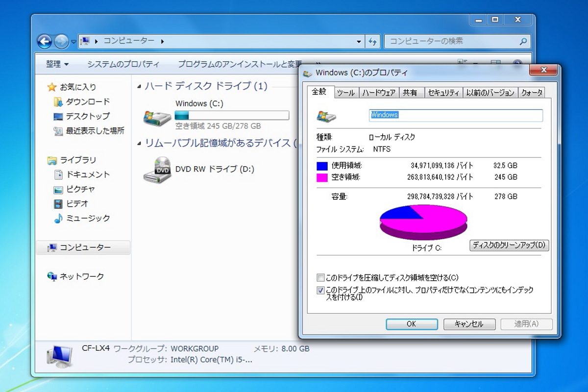Image resolution: width=588 pixels, height=392 pixels.
Task: Click the blue 使用領域 color swatch
Action: [322, 166]
